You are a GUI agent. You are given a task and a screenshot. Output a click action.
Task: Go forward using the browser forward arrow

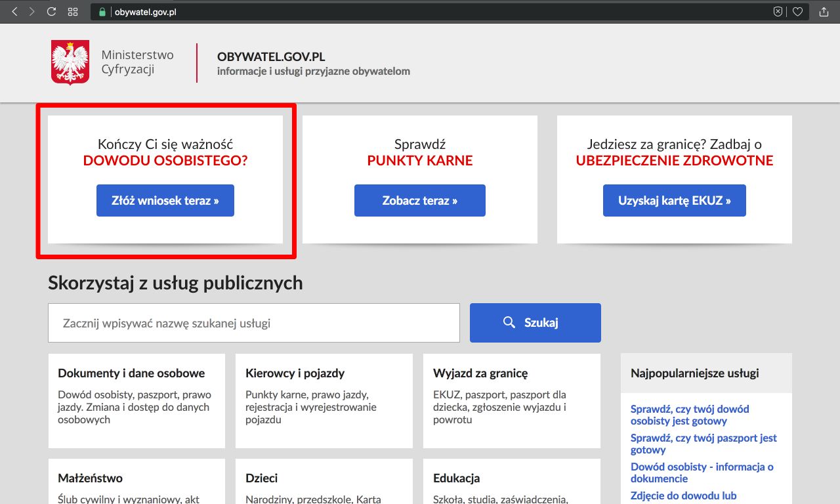pyautogui.click(x=31, y=12)
